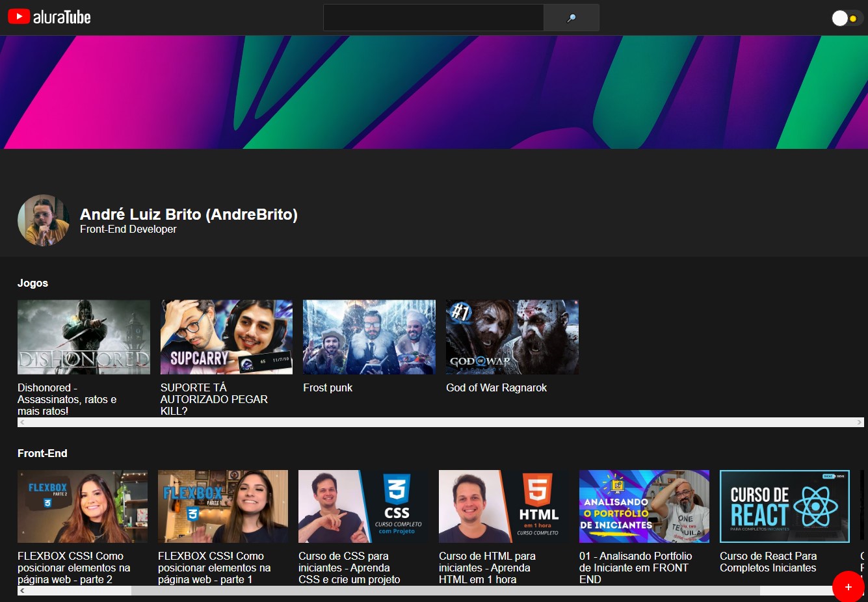The width and height of the screenshot is (868, 602).
Task: Open the HTML em 1 hora thumbnail
Action: coord(504,506)
